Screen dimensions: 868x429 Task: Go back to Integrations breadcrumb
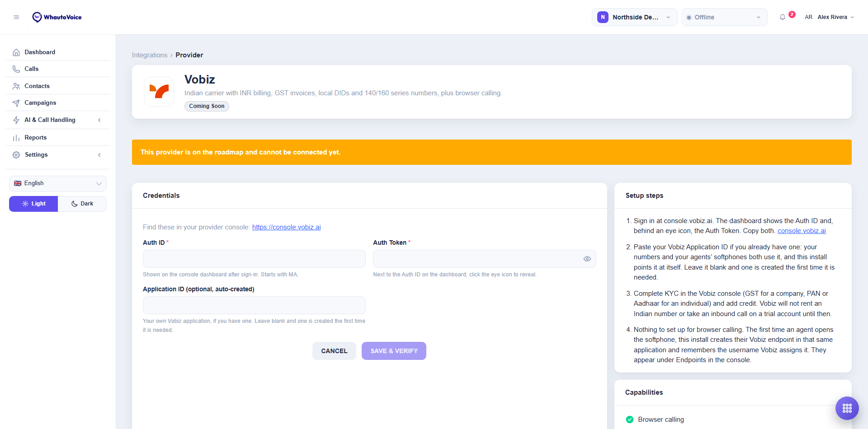150,55
